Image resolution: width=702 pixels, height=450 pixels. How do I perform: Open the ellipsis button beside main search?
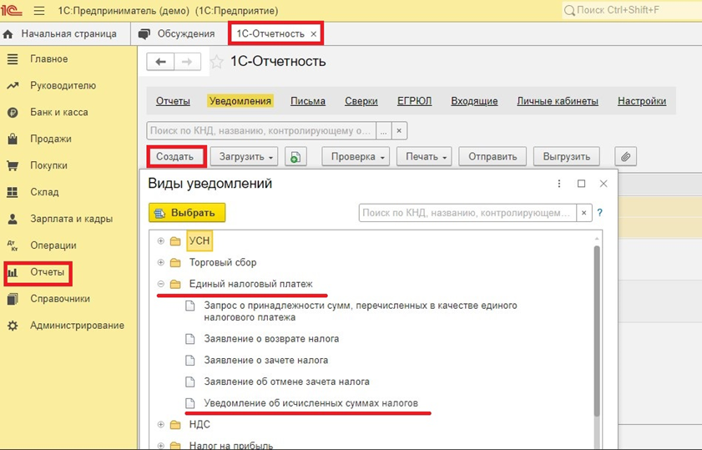384,131
